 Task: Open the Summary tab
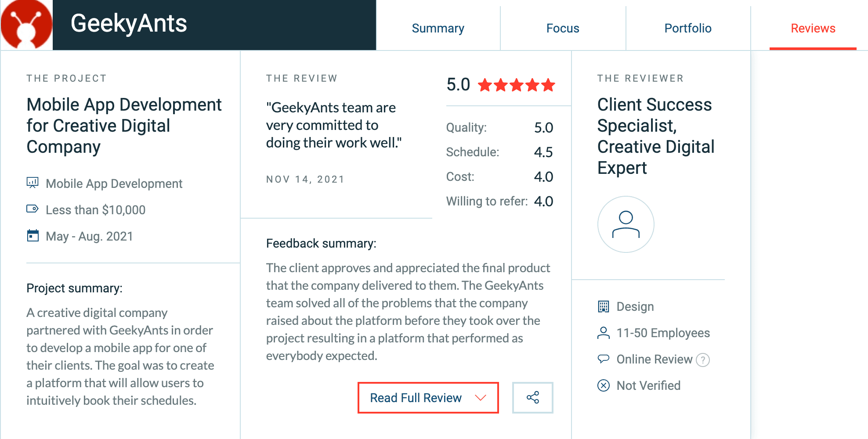pos(438,29)
